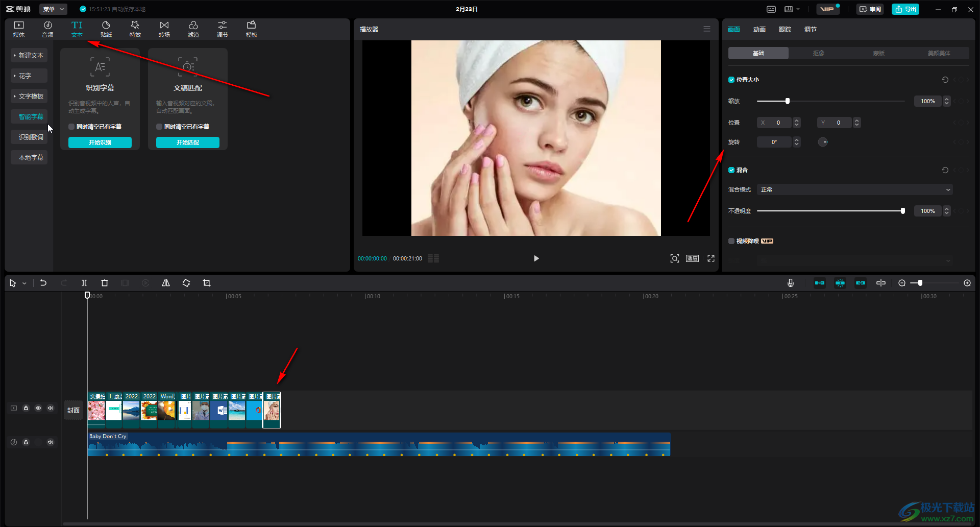
Task: Open the 媒体 media panel
Action: [x=19, y=29]
